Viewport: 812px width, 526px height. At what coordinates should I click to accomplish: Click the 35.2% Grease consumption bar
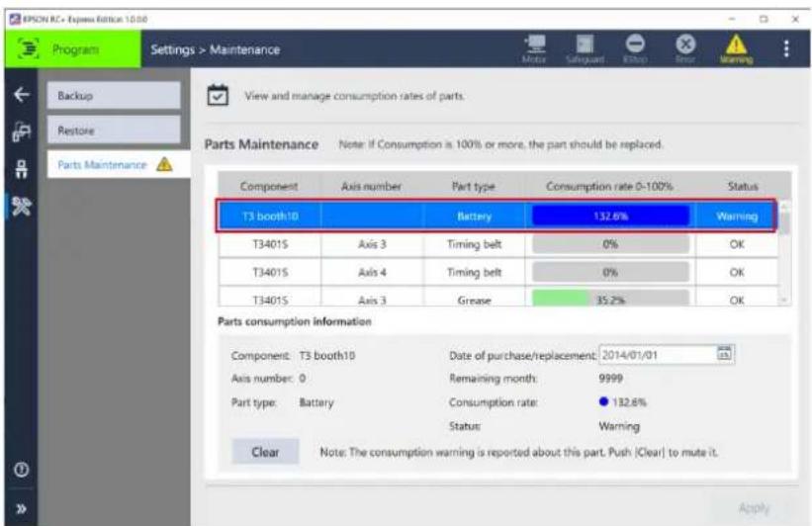click(x=610, y=300)
